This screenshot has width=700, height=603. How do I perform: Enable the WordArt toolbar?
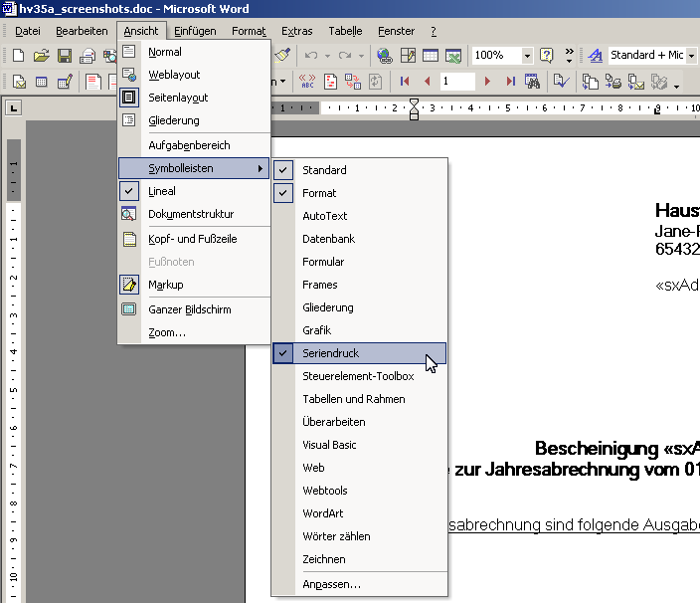tap(359, 513)
